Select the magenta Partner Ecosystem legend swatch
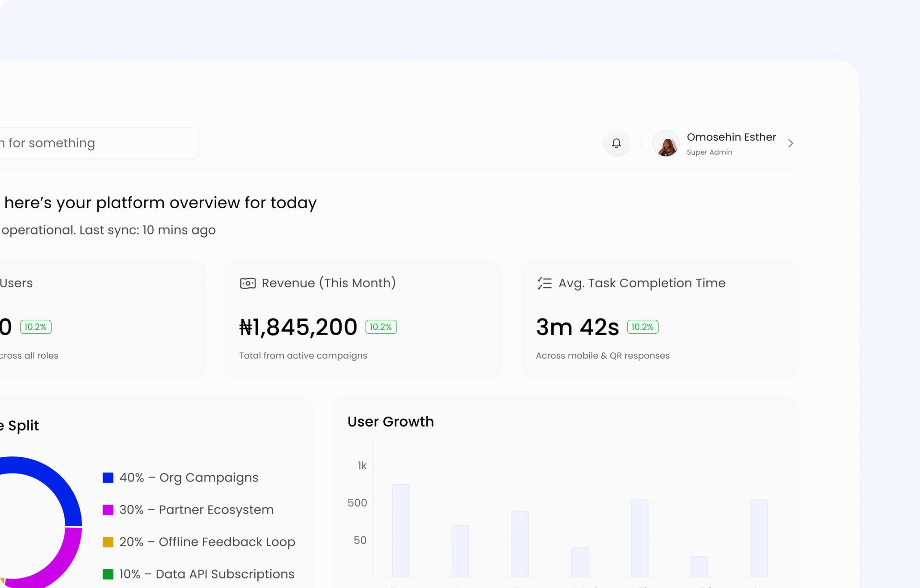The height and width of the screenshot is (588, 920). [108, 509]
